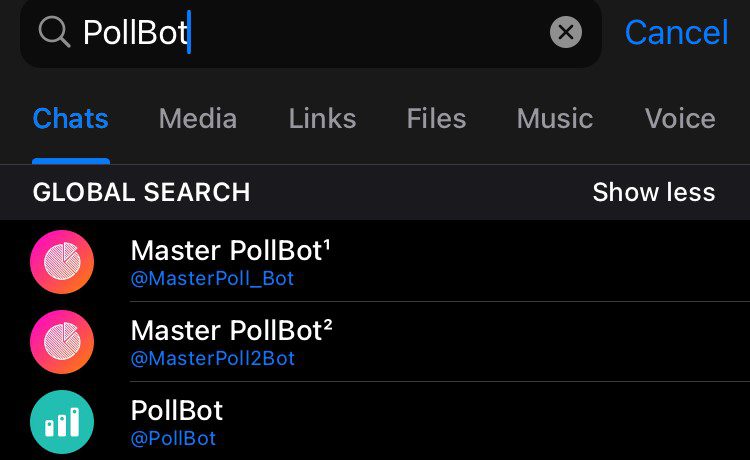
Task: Tap PollBot teal bar chart avatar
Action: coord(62,422)
